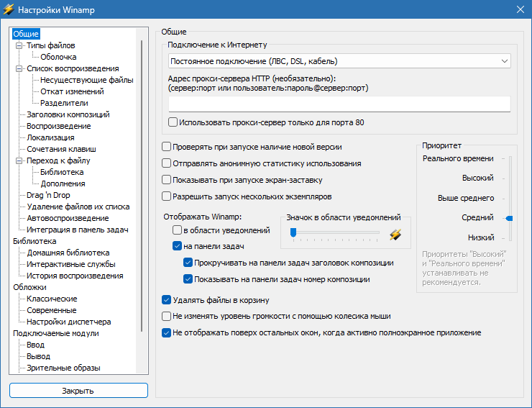
Task: Toggle 'Прокручивать на панели задач заголовок композиции'
Action: pyautogui.click(x=188, y=262)
